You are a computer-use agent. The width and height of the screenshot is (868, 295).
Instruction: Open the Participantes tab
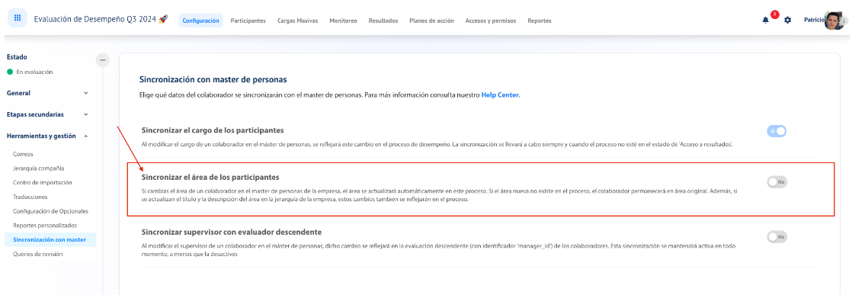pyautogui.click(x=248, y=21)
